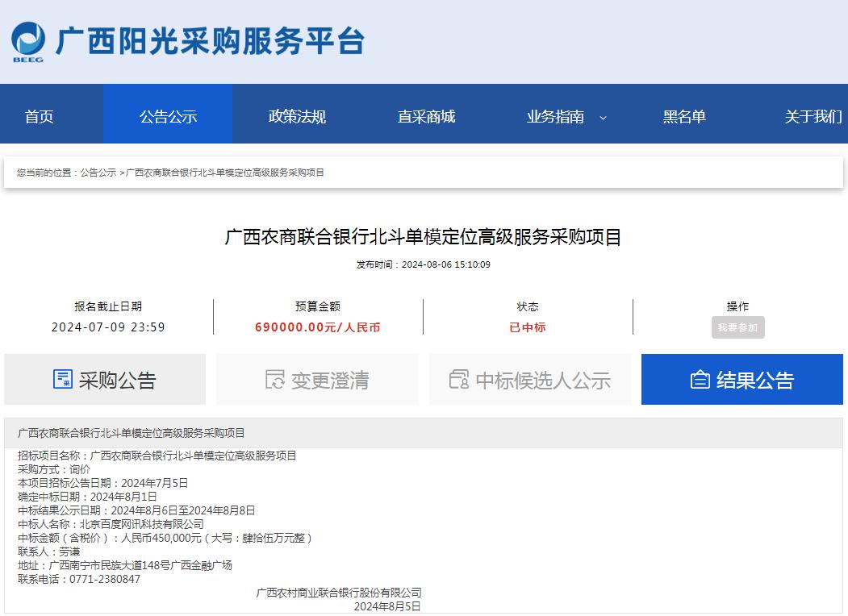This screenshot has height=616, width=848.
Task: Select the 预算金额 label
Action: coord(317,306)
